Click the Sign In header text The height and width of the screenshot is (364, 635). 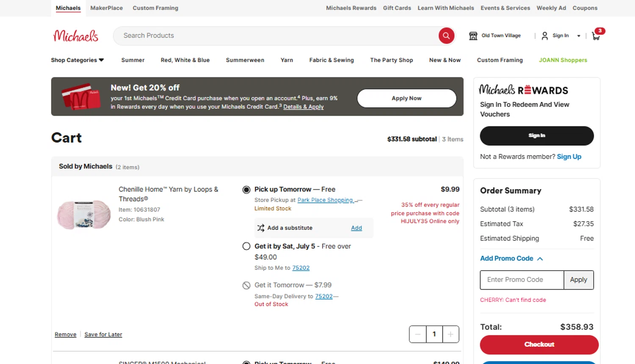tap(560, 36)
